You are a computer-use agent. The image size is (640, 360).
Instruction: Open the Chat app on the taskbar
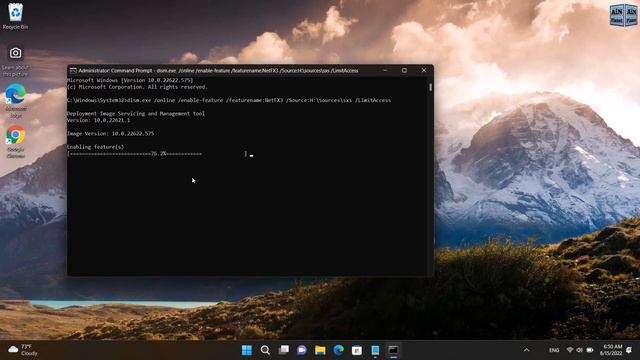302,350
